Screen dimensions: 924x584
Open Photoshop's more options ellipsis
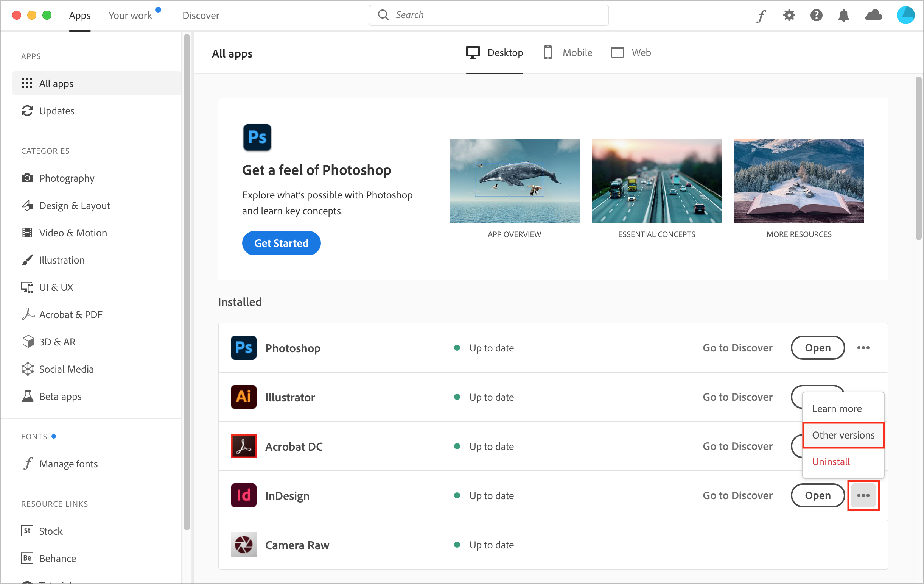click(x=863, y=347)
